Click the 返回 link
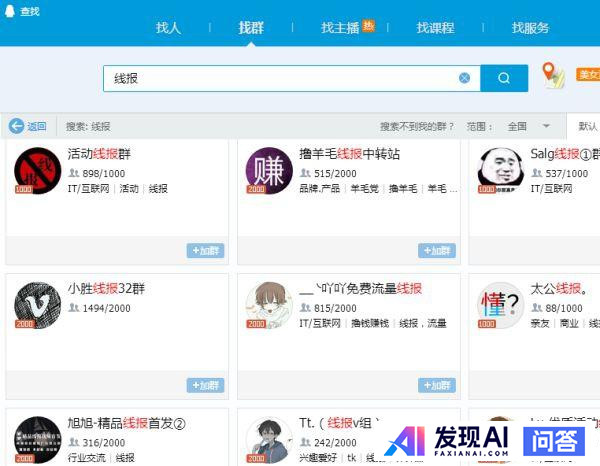This screenshot has width=600, height=466. tap(37, 126)
